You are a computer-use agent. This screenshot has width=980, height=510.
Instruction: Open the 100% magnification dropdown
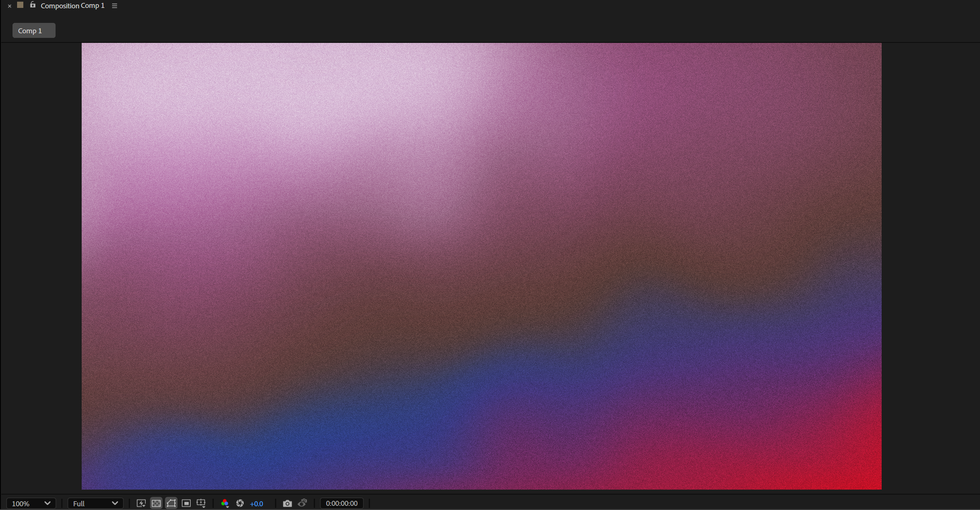tap(31, 503)
